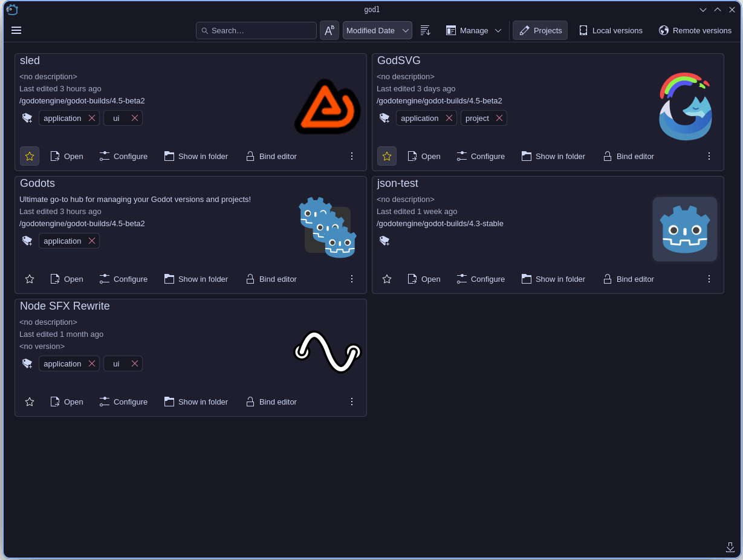Select the json-test project title
743x560 pixels.
point(398,183)
